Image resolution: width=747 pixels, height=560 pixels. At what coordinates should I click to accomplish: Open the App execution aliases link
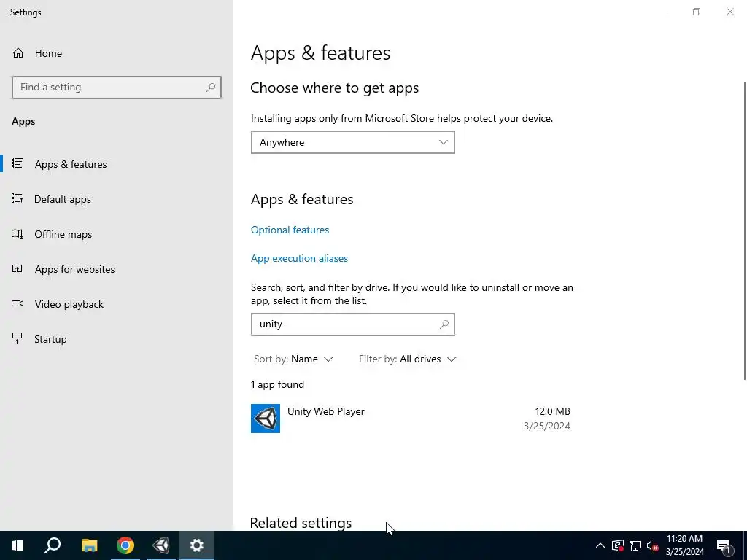[299, 258]
